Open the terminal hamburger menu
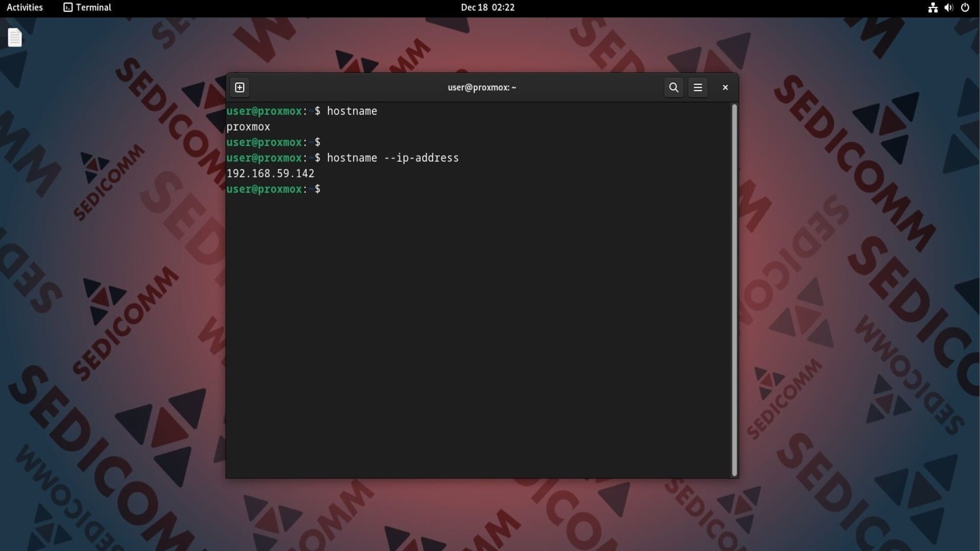The width and height of the screenshot is (980, 551). pyautogui.click(x=698, y=87)
